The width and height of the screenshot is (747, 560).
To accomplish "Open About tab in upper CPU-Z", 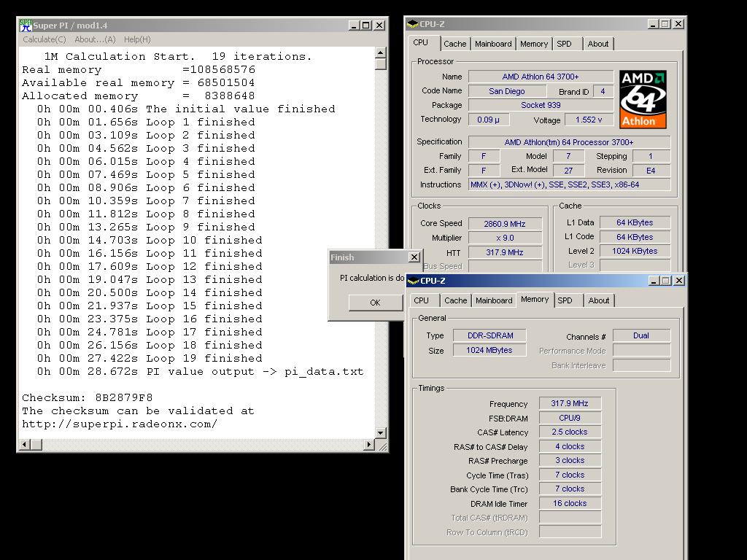I will coord(598,44).
